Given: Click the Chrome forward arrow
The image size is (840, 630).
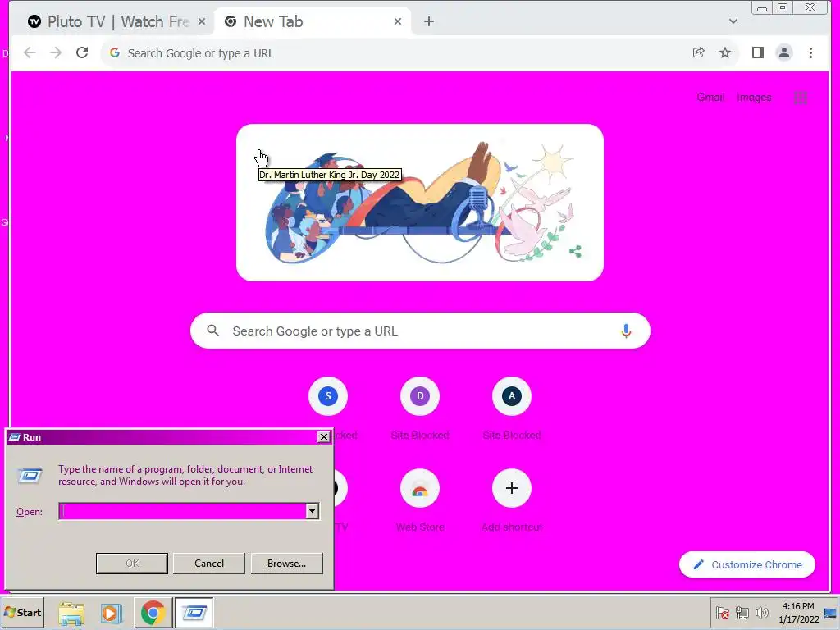Looking at the screenshot, I should click(56, 52).
